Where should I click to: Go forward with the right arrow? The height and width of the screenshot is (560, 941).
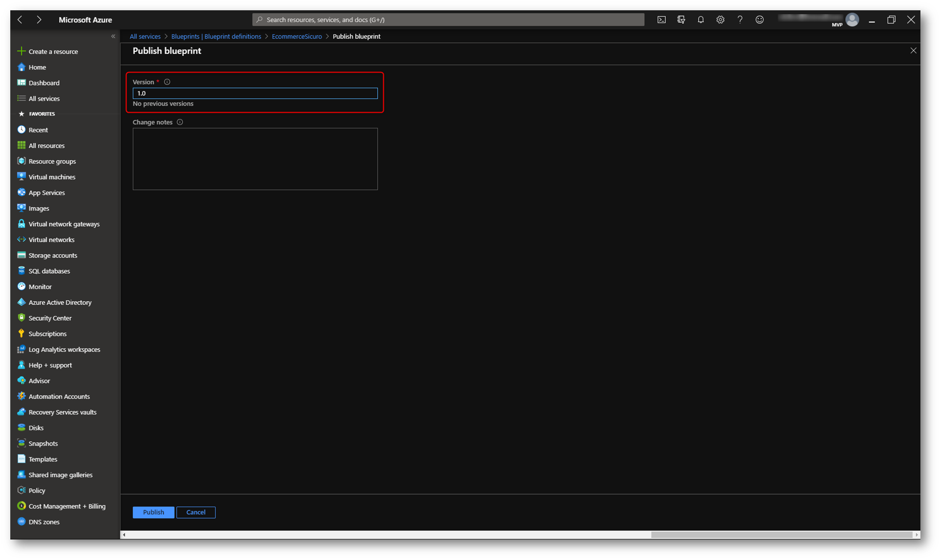pos(39,20)
